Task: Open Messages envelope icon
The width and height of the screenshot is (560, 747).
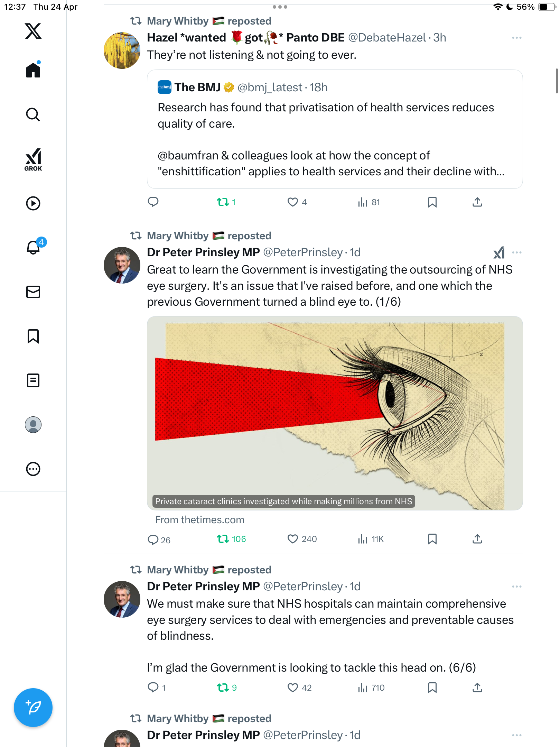Action: pos(33,292)
